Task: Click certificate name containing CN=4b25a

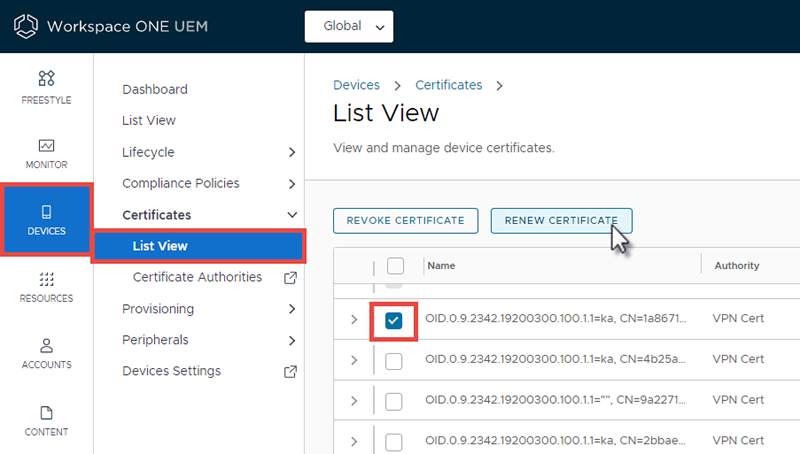Action: point(556,359)
